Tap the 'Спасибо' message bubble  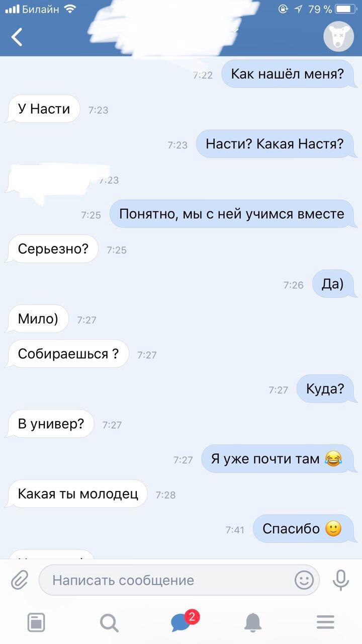click(x=303, y=529)
